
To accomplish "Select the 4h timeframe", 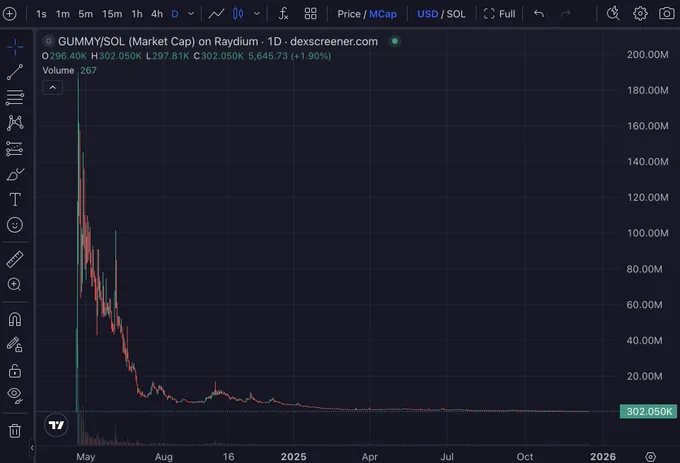I will pos(157,14).
